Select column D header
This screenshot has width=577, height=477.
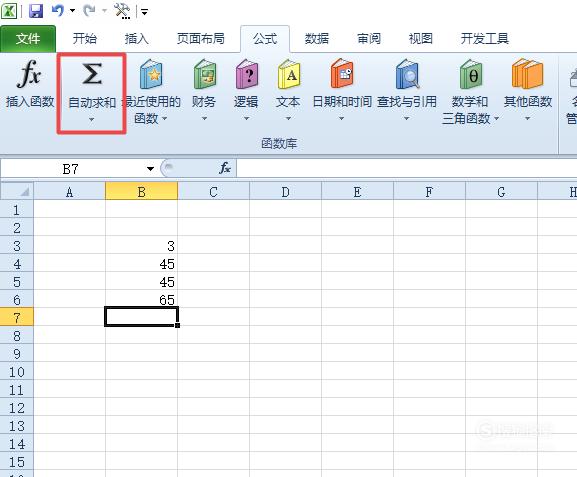click(x=286, y=191)
